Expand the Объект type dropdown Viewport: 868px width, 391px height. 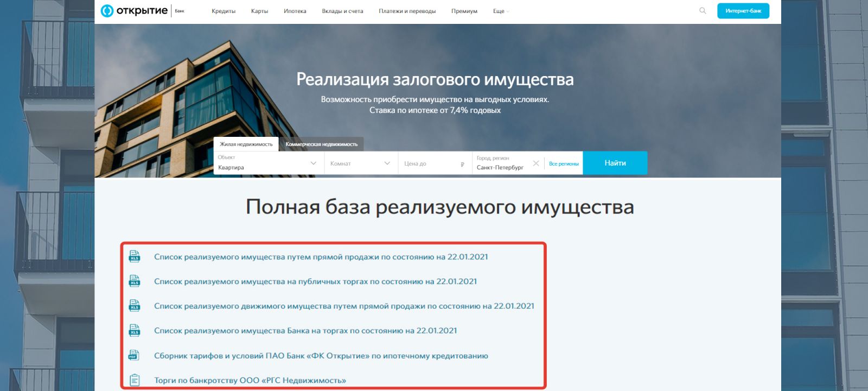pyautogui.click(x=313, y=163)
